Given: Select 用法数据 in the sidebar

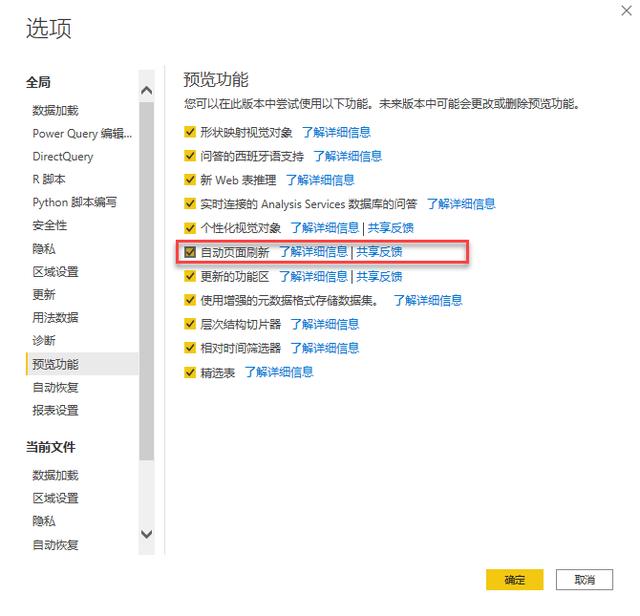Looking at the screenshot, I should click(56, 317).
